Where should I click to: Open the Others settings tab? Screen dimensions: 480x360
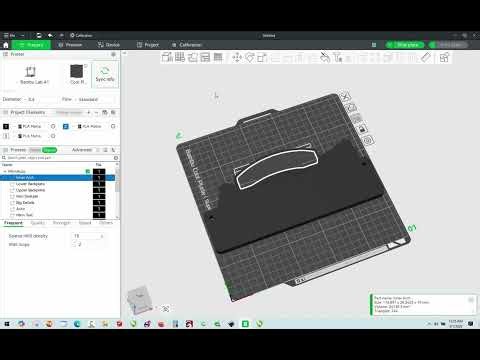(106, 223)
